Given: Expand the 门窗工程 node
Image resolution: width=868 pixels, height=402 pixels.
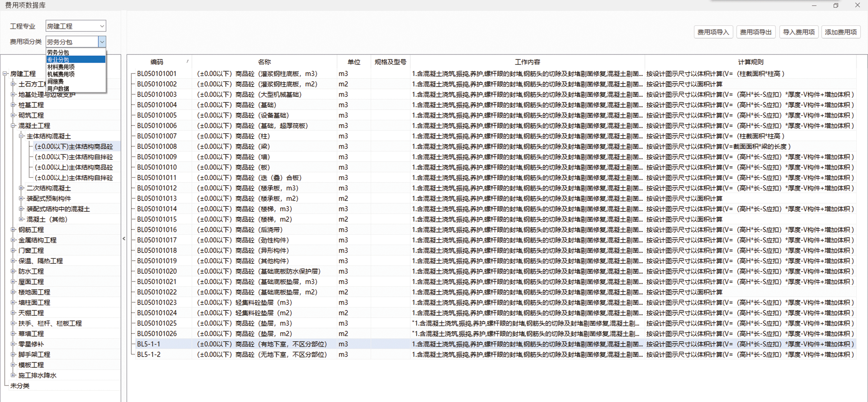Looking at the screenshot, I should coord(13,250).
